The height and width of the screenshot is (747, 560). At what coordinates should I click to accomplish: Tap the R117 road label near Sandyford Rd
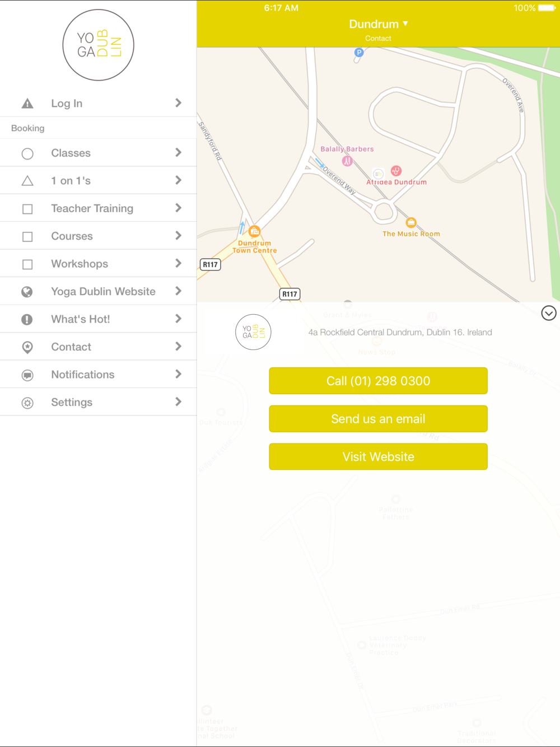click(x=210, y=264)
